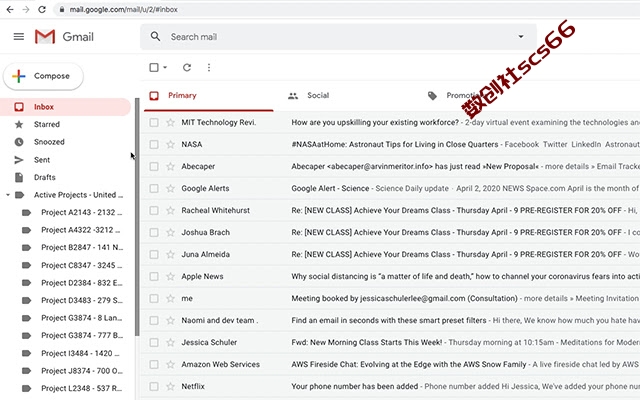Screen dimensions: 640x400
Task: Show search options dropdown arrow
Action: [521, 37]
